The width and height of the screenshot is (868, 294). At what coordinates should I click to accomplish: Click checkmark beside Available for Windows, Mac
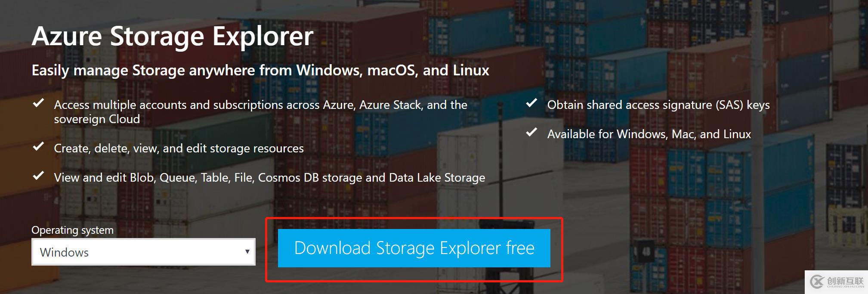coord(531,132)
